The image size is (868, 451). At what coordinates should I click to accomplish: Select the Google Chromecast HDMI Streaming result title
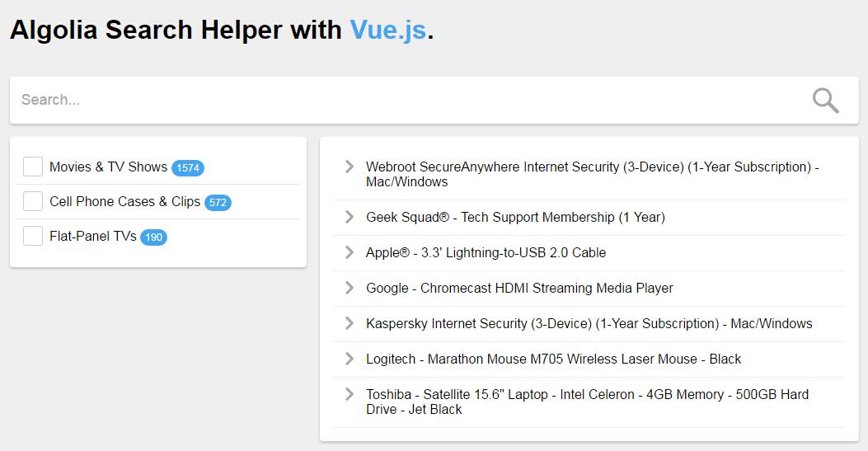tap(519, 288)
